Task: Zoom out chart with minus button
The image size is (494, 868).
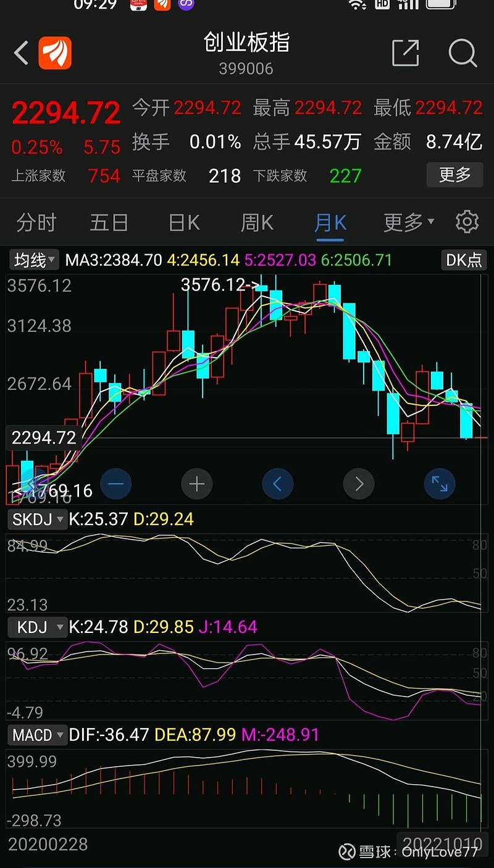Action: (116, 484)
